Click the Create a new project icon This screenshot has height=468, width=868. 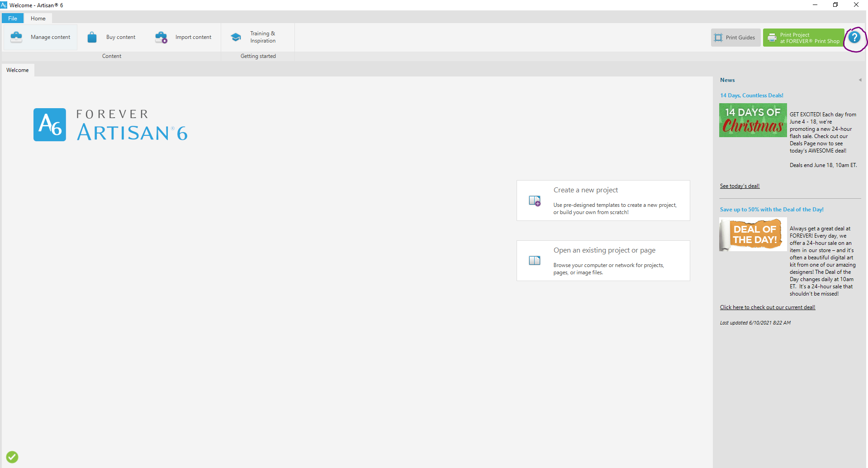(535, 201)
